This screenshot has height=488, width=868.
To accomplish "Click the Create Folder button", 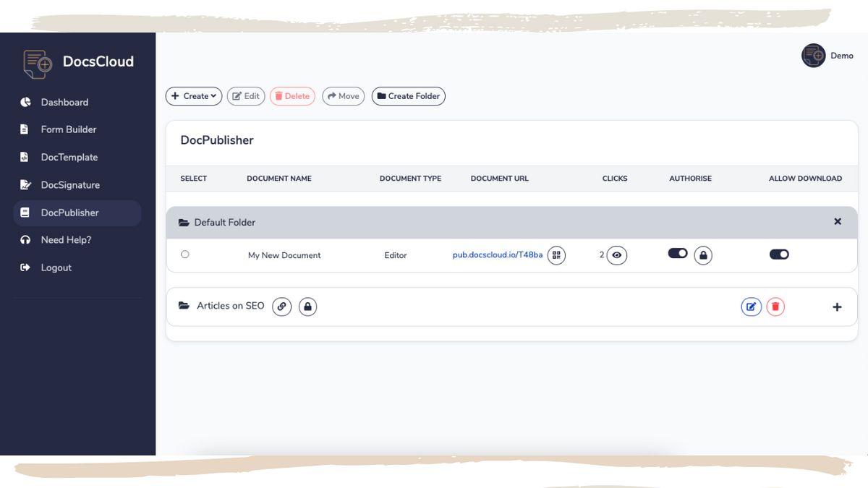I will [409, 96].
